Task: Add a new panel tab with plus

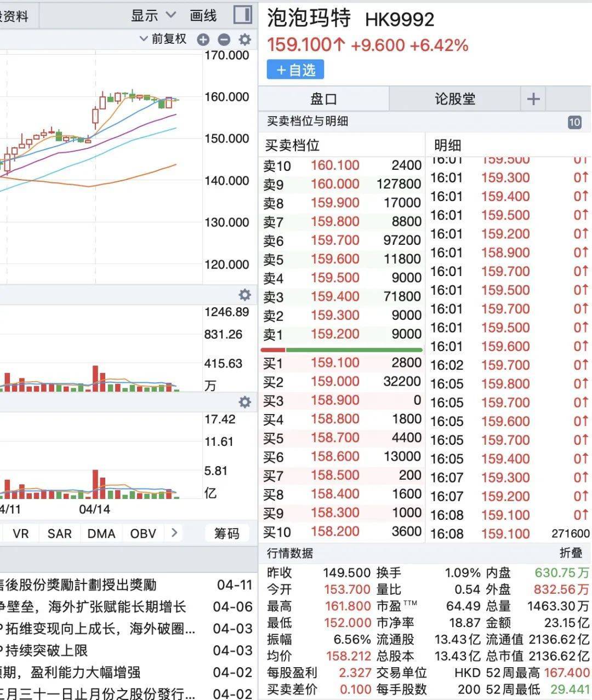Action: [x=533, y=99]
